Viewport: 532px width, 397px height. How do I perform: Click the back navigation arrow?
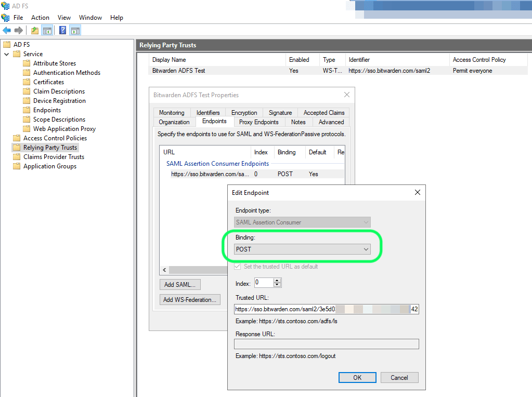click(7, 30)
